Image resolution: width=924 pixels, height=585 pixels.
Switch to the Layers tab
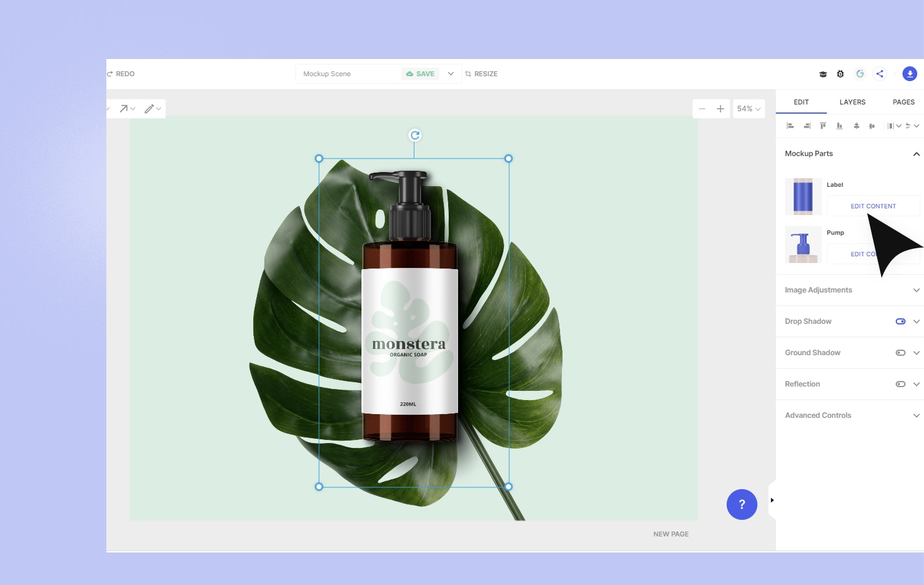[x=852, y=102]
